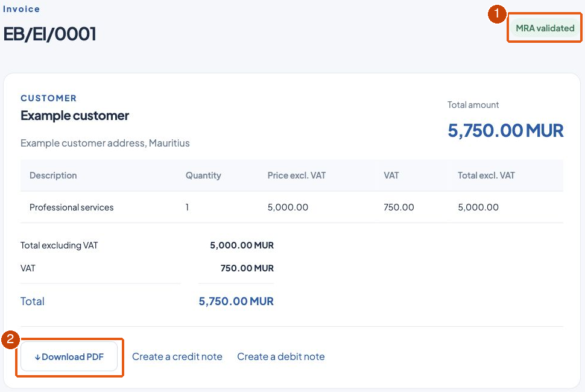Click the Price excl. VAT column header
585x392 pixels.
297,175
